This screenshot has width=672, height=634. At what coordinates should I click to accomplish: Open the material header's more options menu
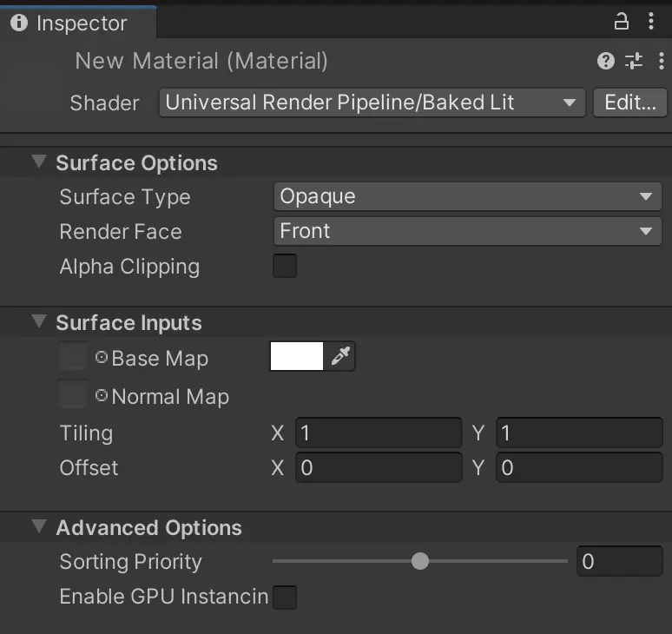click(661, 61)
